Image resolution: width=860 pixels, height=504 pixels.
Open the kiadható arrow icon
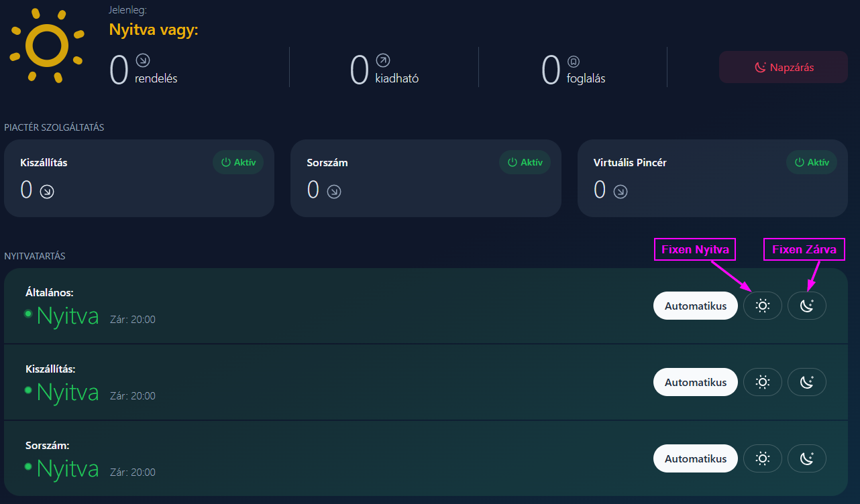coord(382,60)
